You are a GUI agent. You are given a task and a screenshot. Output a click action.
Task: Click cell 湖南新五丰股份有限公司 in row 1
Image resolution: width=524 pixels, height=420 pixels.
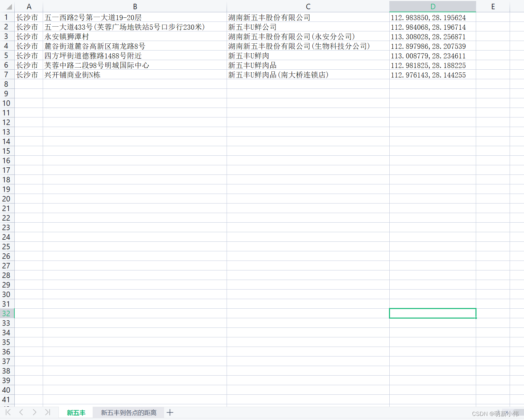308,17
